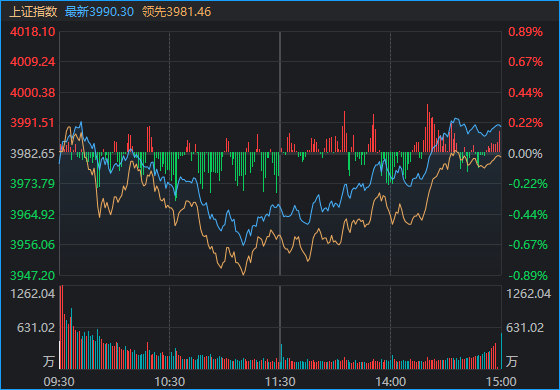The image size is (560, 390).
Task: Click the 上证指数 title label
Action: [x=33, y=12]
